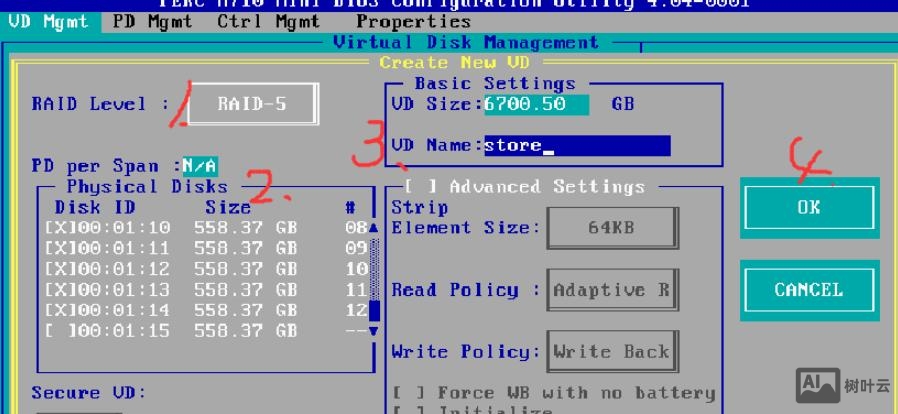Uncheck physical disk 00:01:14
This screenshot has height=414, width=898.
[61, 310]
